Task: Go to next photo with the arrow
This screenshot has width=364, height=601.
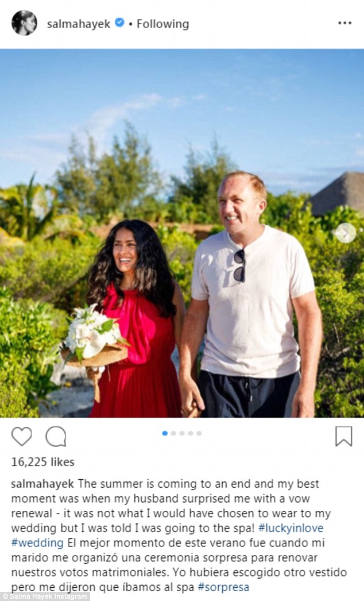Action: pyautogui.click(x=345, y=233)
